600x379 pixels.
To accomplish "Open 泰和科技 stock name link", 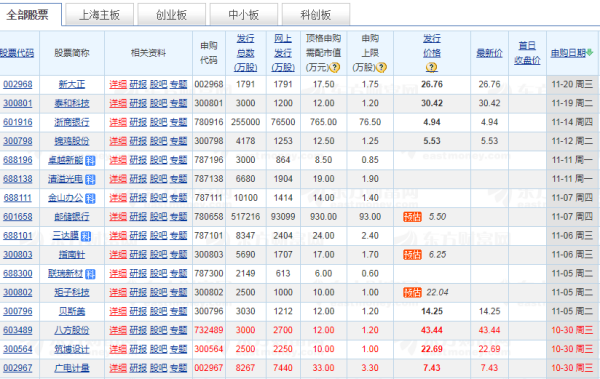I will click(72, 103).
